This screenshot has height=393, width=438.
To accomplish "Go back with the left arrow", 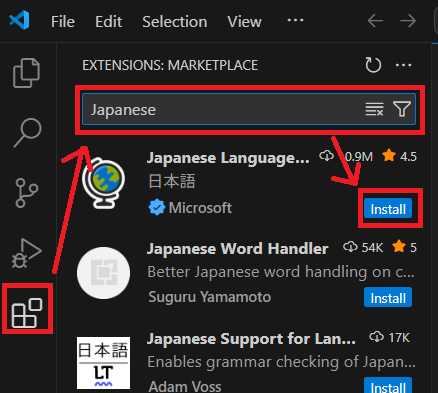I will click(x=376, y=21).
